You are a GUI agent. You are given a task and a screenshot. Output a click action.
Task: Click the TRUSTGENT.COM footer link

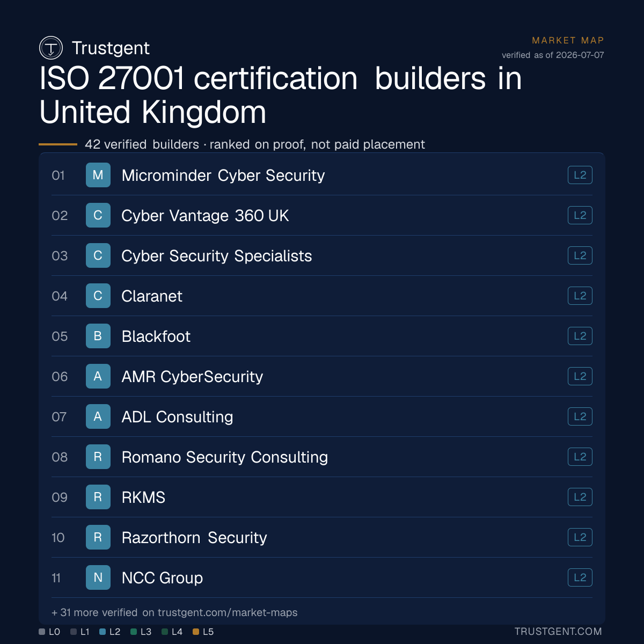point(558,632)
